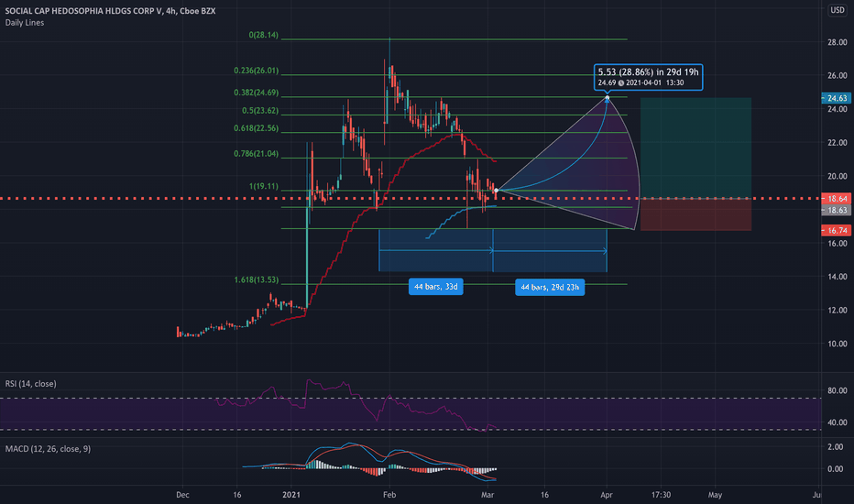Click the 0.5(23.62) Fibonacci level label
Image resolution: width=854 pixels, height=504 pixels.
click(x=260, y=111)
